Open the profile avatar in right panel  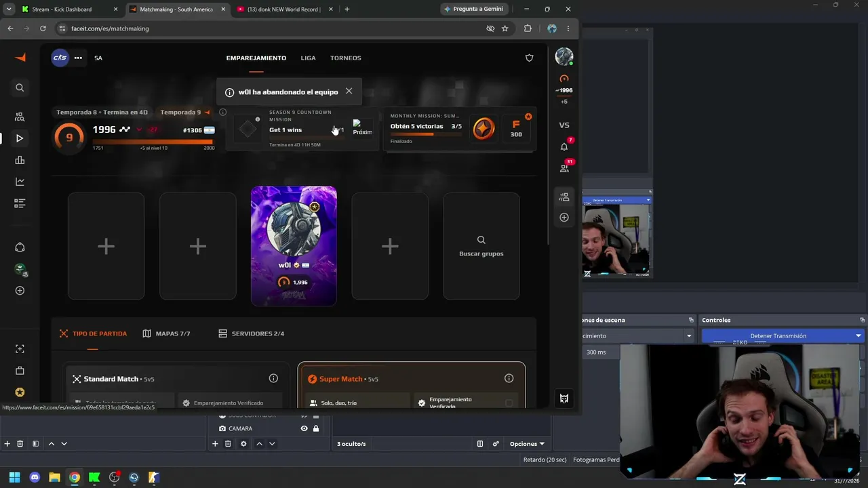(564, 57)
